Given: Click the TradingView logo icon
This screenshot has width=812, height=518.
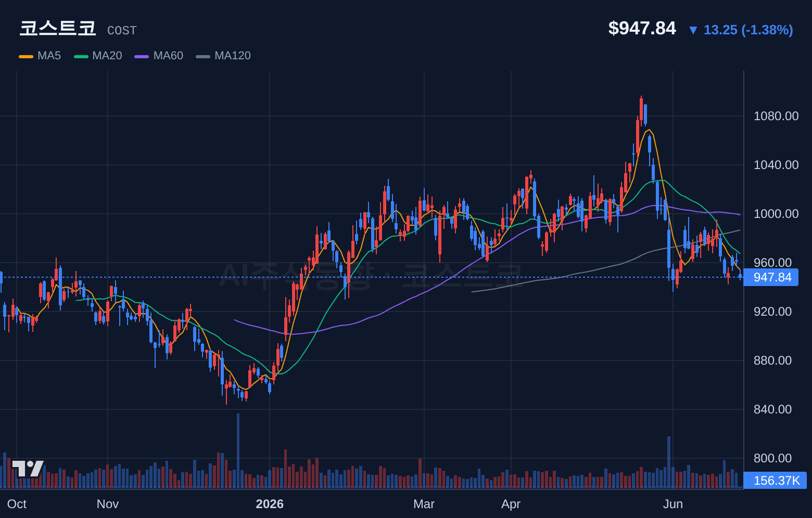Looking at the screenshot, I should click(28, 469).
